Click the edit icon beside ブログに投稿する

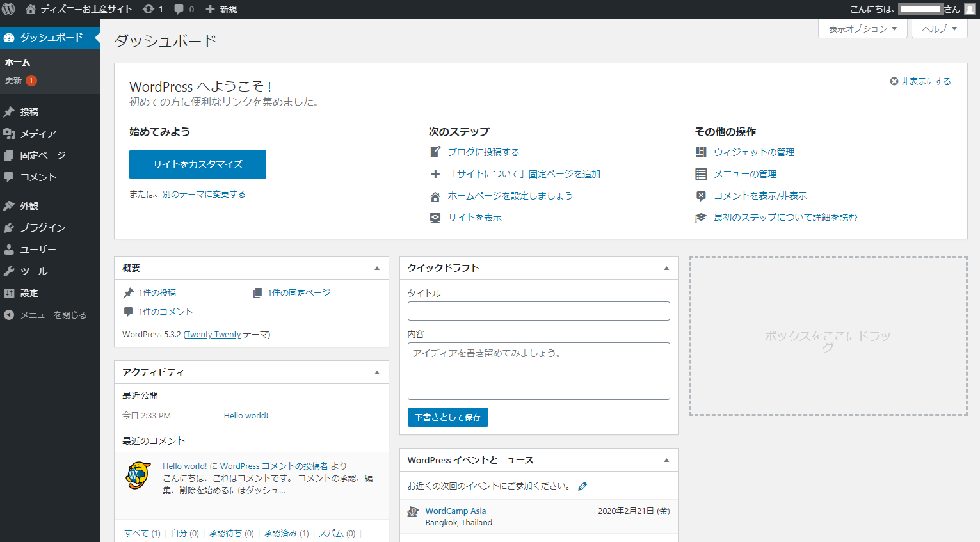tap(435, 152)
